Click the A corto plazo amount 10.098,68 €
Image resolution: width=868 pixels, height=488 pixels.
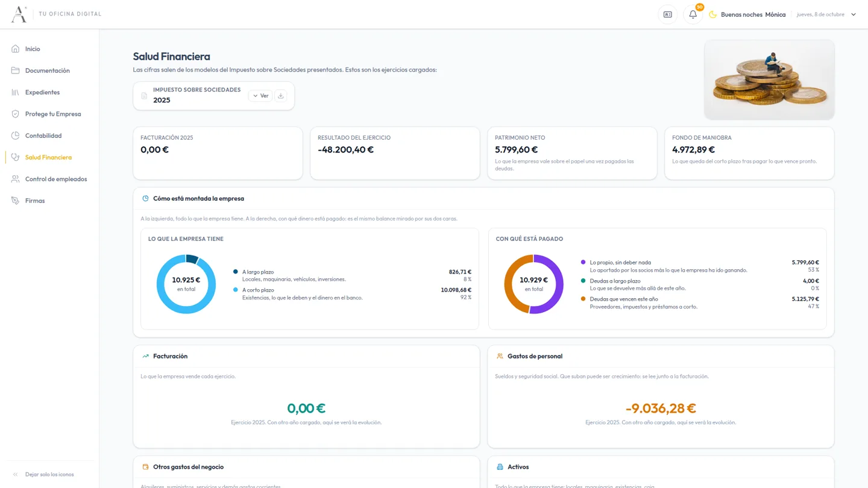click(x=456, y=290)
